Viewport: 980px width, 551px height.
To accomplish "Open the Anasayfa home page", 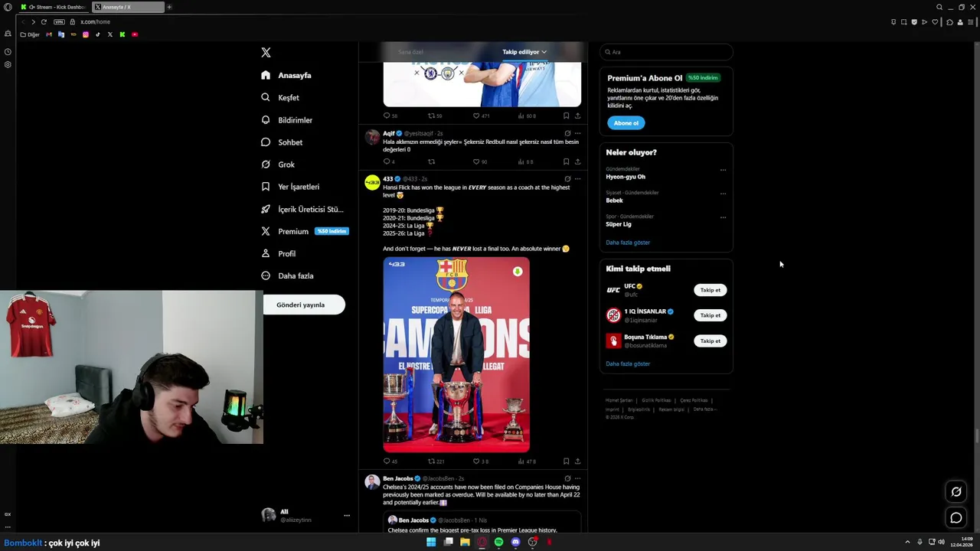I will point(286,75).
